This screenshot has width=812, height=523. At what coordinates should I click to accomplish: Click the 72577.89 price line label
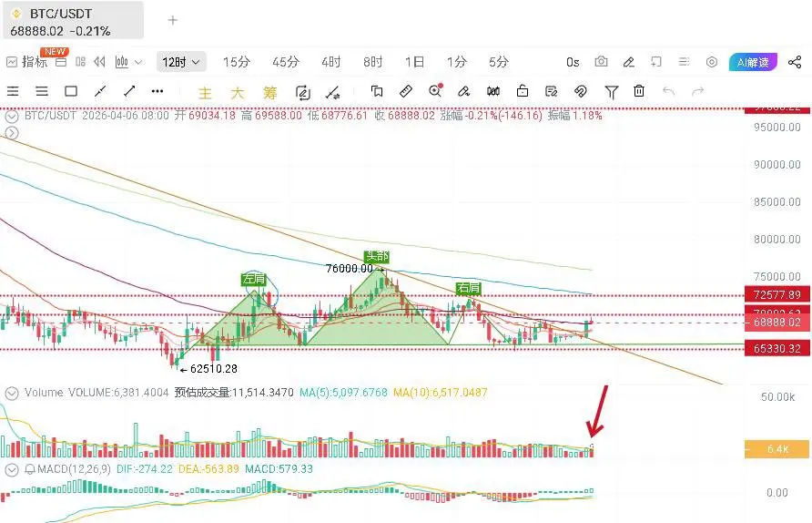click(x=776, y=294)
